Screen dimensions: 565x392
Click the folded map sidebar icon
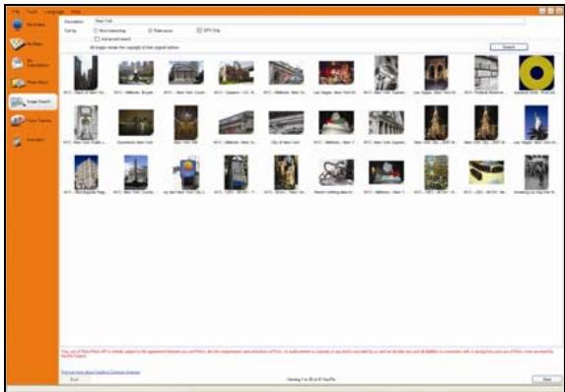[x=17, y=43]
